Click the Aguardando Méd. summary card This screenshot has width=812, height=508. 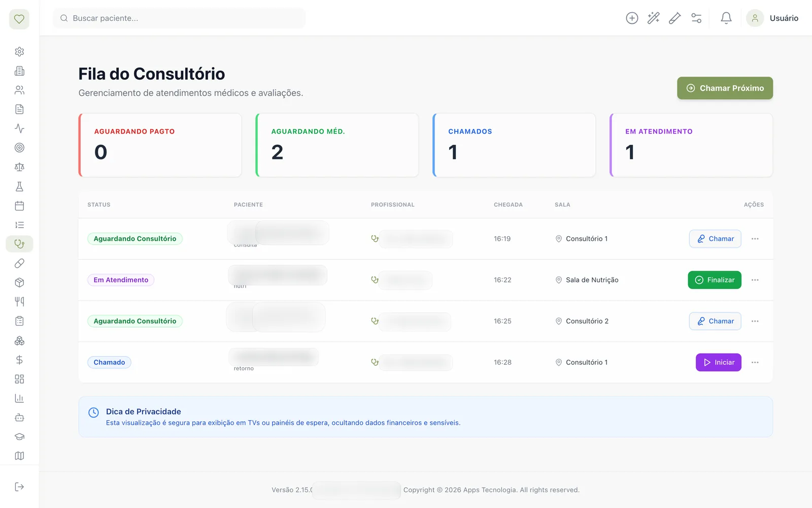tap(337, 145)
